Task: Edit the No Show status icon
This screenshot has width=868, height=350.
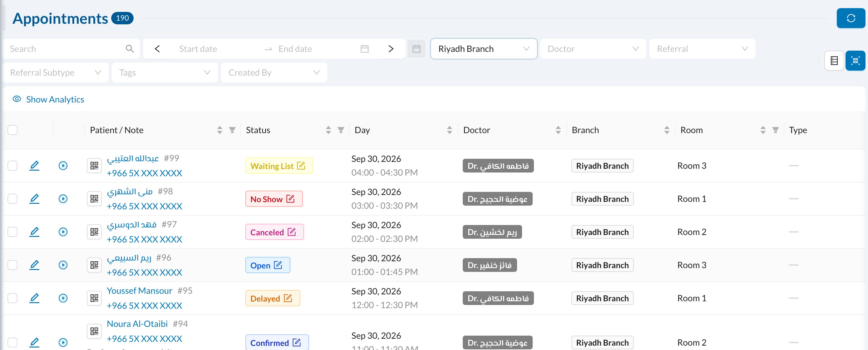Action: pos(290,199)
